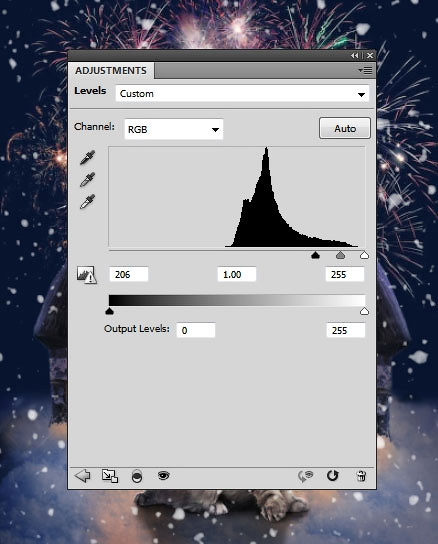
Task: Click the output white level slider
Action: click(364, 311)
